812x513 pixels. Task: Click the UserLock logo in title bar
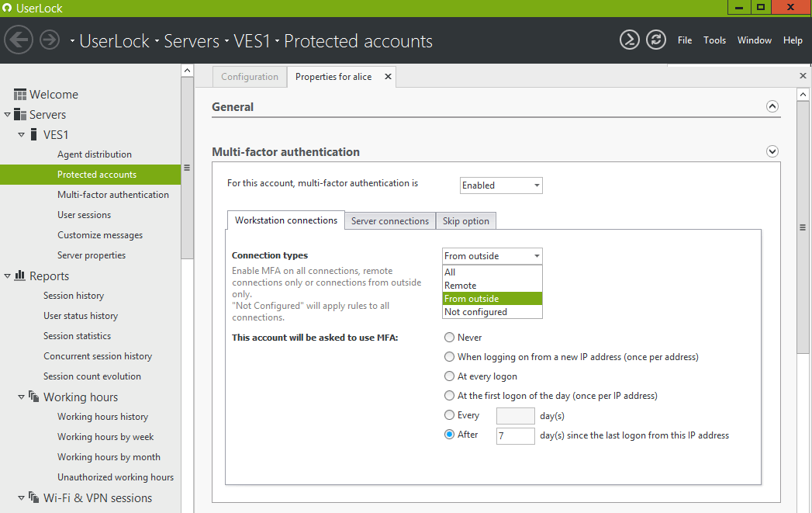click(x=7, y=8)
